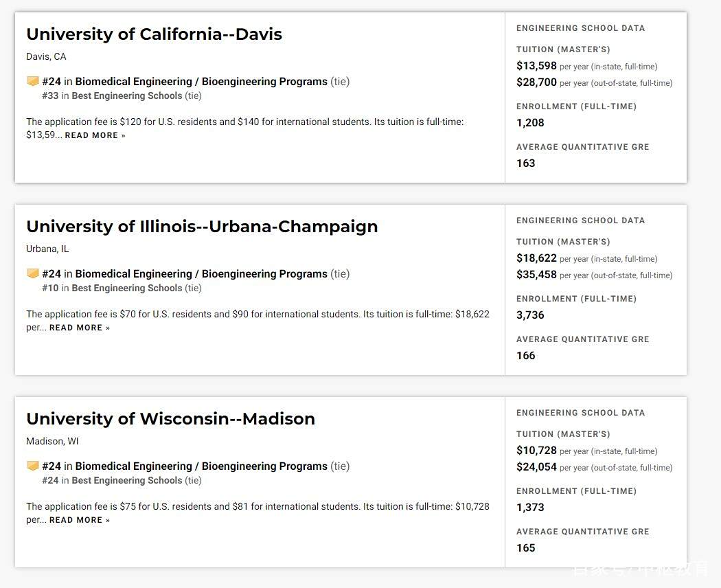Open University of Wisconsin--Madison title link

[x=170, y=419]
